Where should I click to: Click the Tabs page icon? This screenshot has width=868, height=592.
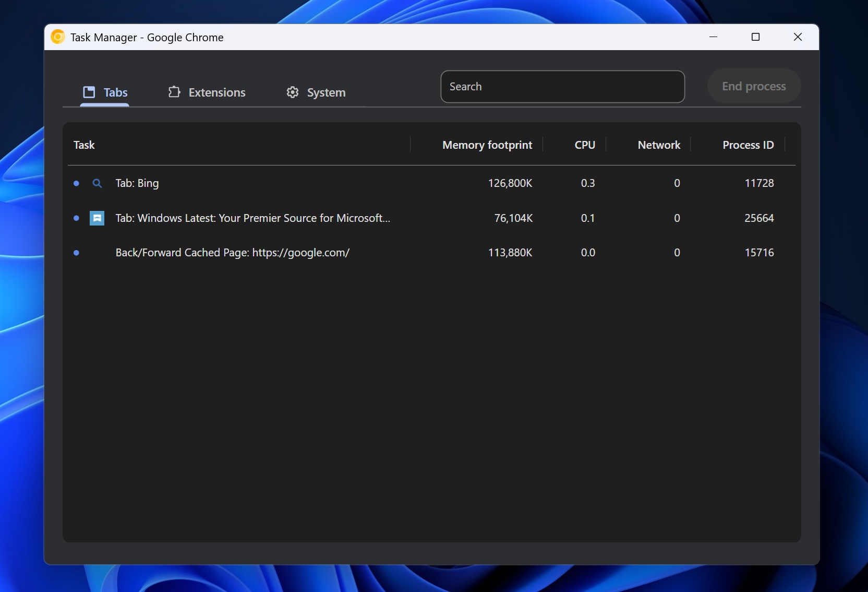tap(89, 92)
